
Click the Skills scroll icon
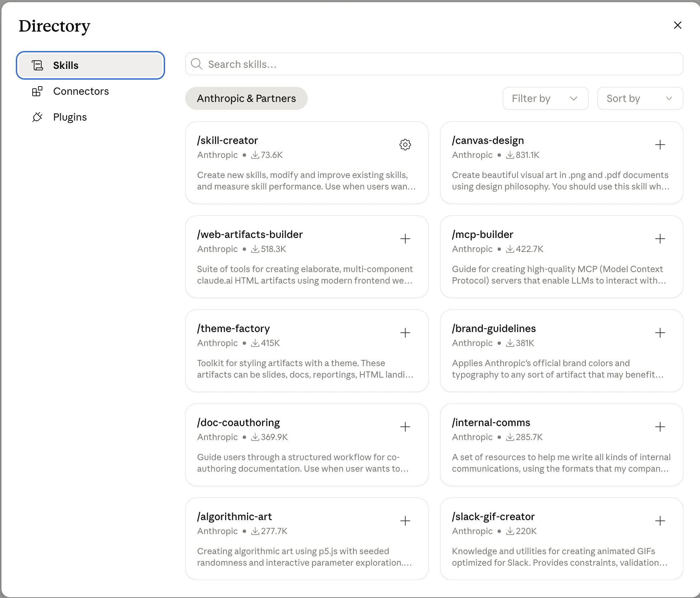37,65
